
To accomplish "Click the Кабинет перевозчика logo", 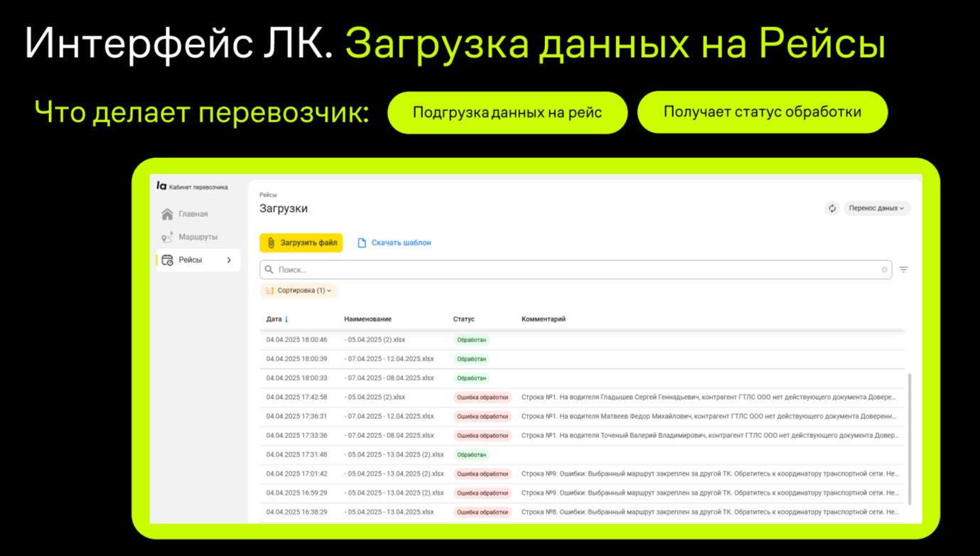I will (192, 186).
